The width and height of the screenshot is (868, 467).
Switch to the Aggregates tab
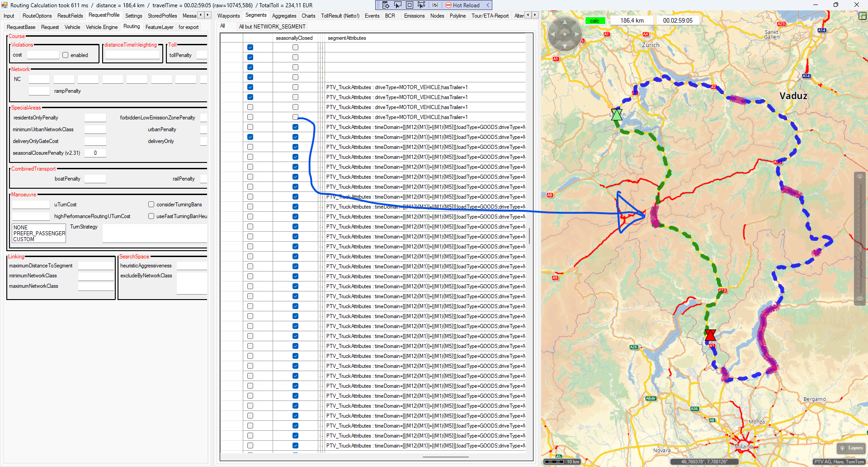click(x=284, y=16)
